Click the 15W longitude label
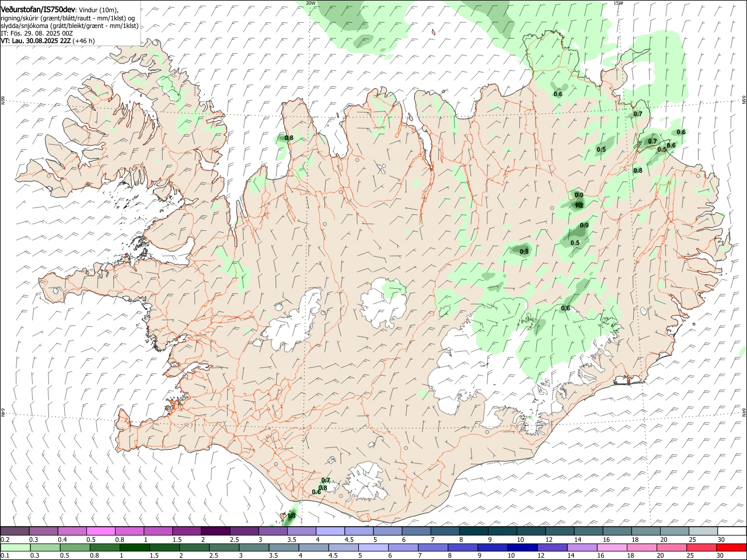 click(x=619, y=3)
